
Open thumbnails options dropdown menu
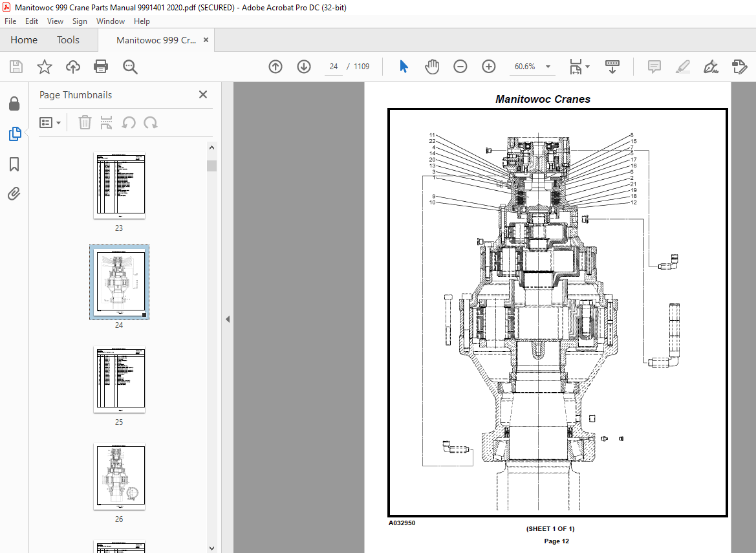click(x=50, y=122)
